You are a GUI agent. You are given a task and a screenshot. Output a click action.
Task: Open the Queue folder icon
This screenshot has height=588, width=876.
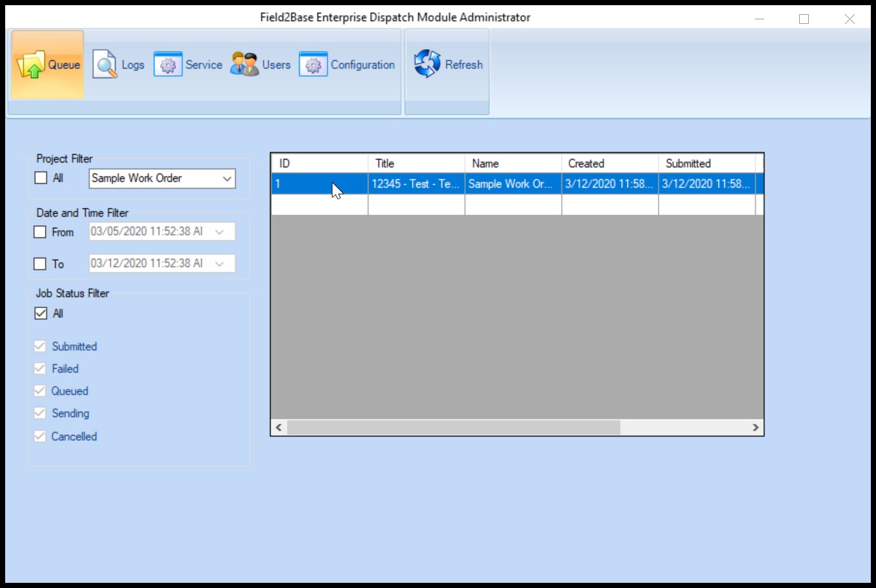(x=30, y=65)
